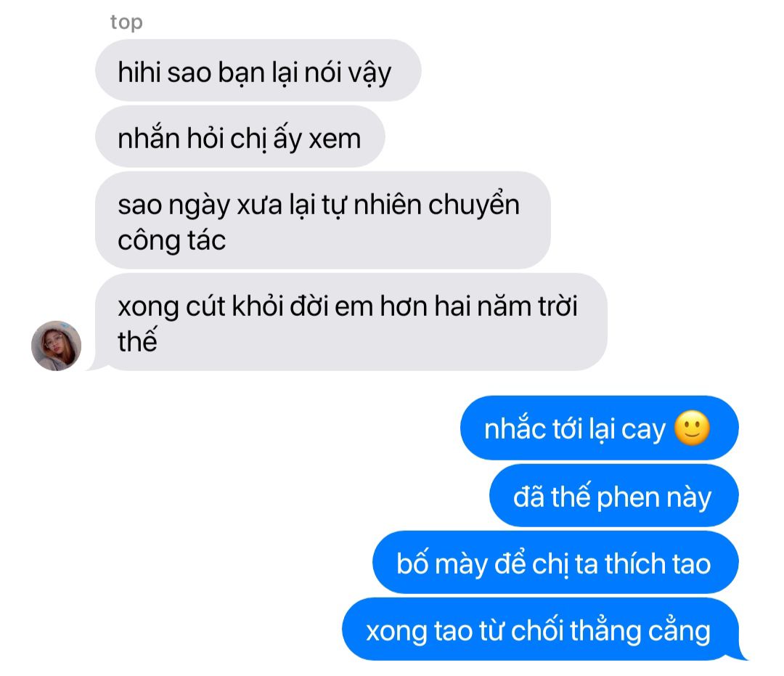
Task: Select message about "chuyển công tác"
Action: 323,220
